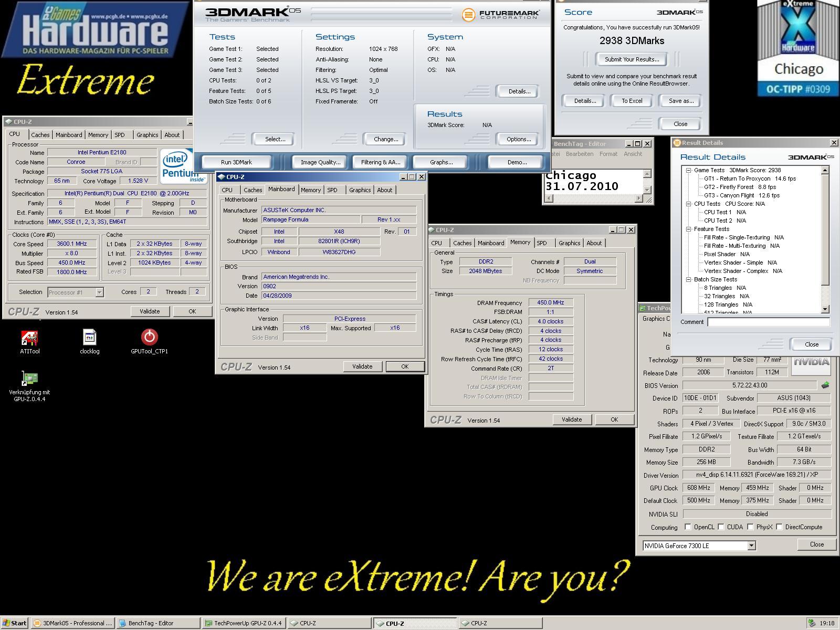
Task: Click the BenchTag Editor horizontal scrollbar
Action: point(594,198)
